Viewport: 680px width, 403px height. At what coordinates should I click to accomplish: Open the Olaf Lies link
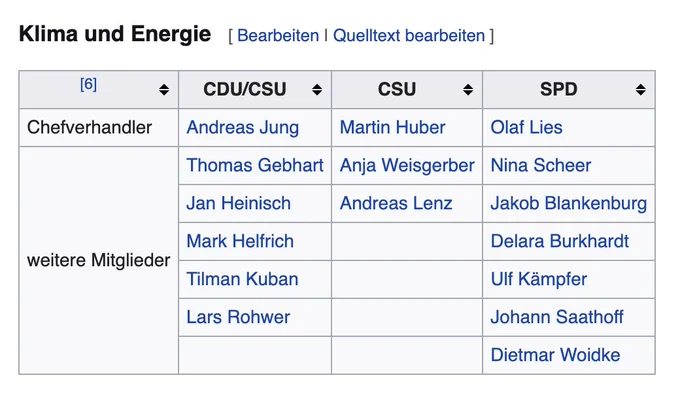pyautogui.click(x=526, y=127)
